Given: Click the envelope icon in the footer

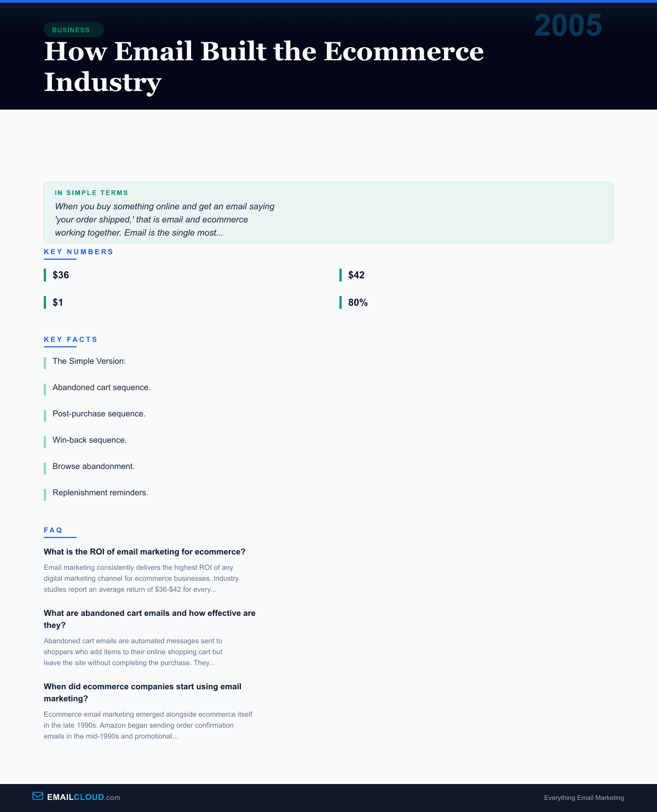Looking at the screenshot, I should (x=38, y=796).
